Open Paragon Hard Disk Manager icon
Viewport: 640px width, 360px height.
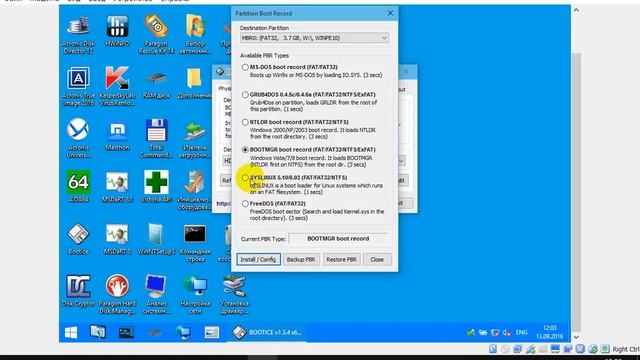(x=117, y=294)
